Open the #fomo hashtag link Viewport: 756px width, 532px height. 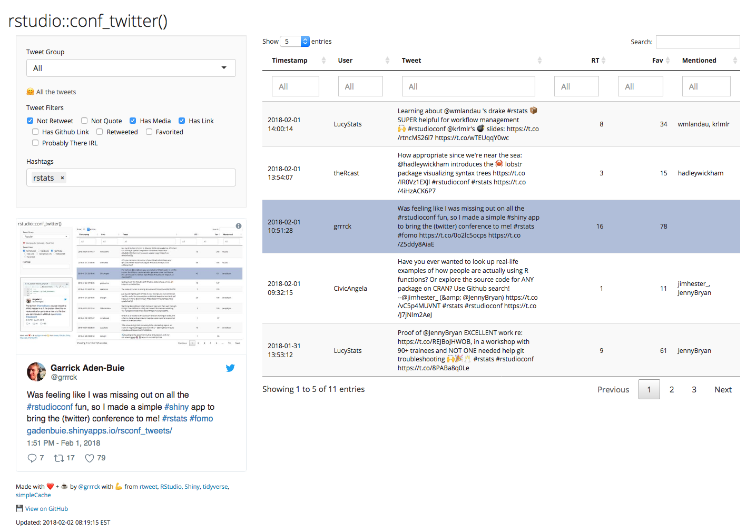pyautogui.click(x=201, y=419)
